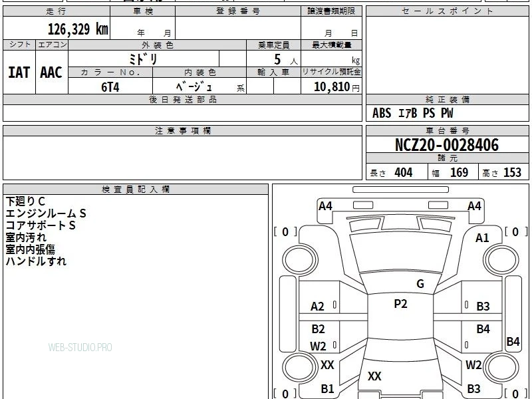Click the 諸元 header
532x399 pixels.
tap(447, 158)
